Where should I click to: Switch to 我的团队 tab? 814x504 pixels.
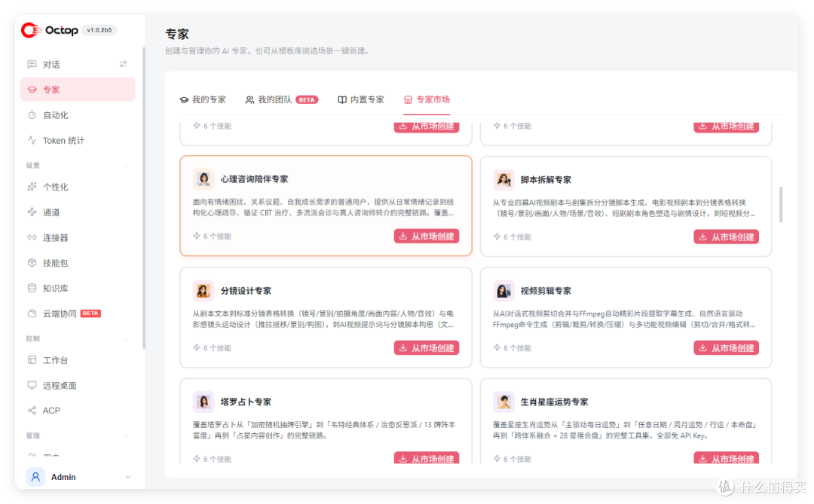pyautogui.click(x=281, y=99)
